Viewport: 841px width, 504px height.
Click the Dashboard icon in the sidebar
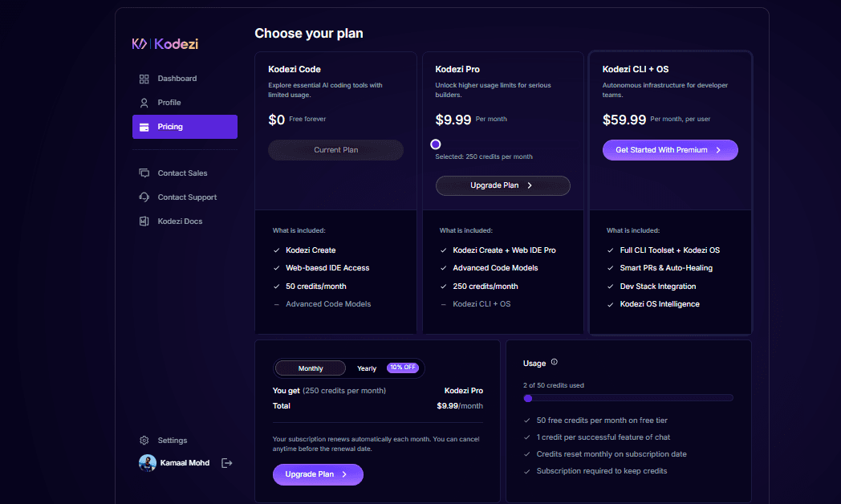146,78
